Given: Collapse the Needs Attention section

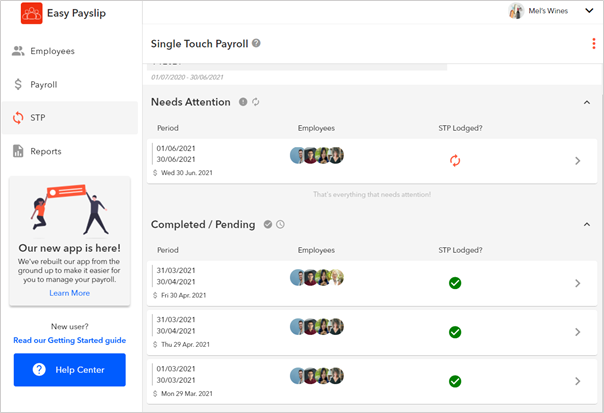Looking at the screenshot, I should tap(587, 102).
